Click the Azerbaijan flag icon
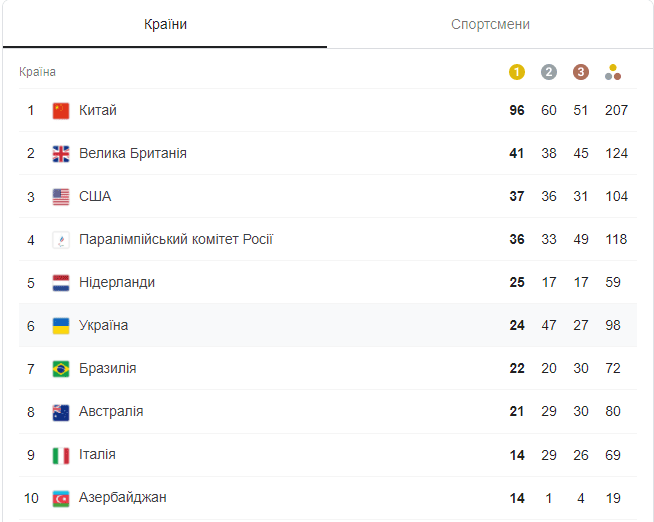654x522 pixels. point(61,497)
